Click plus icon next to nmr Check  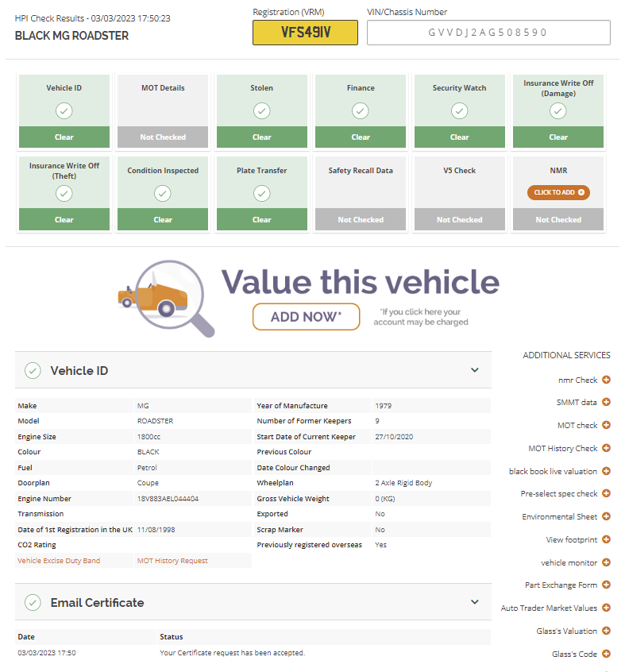pyautogui.click(x=606, y=380)
